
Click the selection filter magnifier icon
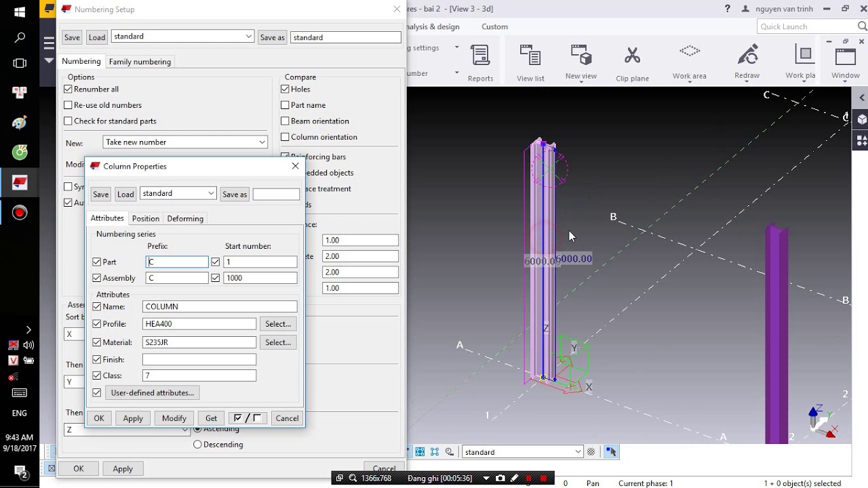tap(450, 452)
